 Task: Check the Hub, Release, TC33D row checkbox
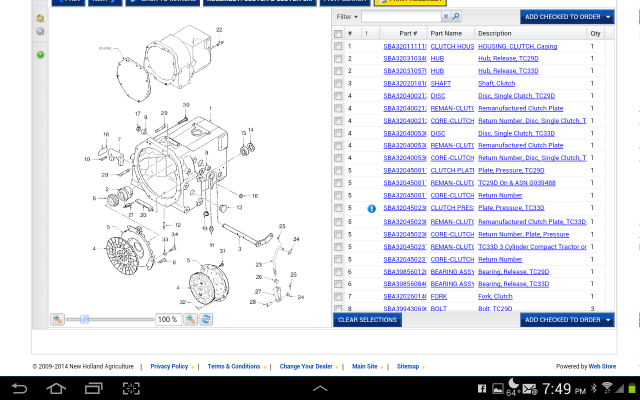point(338,71)
